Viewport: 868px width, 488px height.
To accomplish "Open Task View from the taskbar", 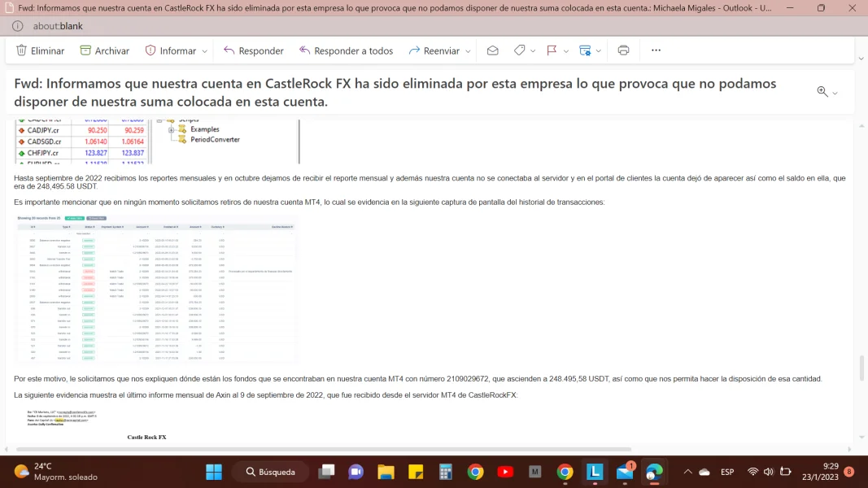I will (326, 472).
